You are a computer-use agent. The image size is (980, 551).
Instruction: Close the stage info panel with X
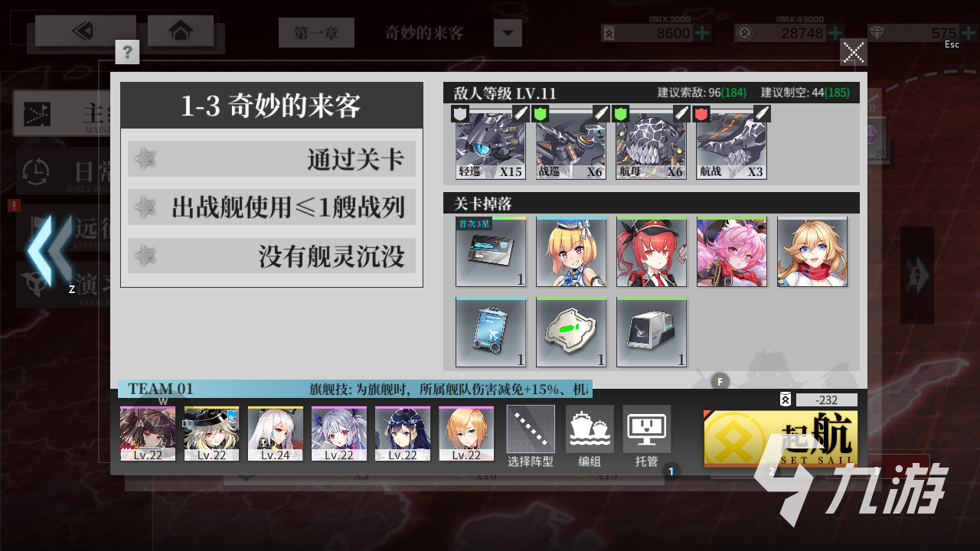coord(854,53)
